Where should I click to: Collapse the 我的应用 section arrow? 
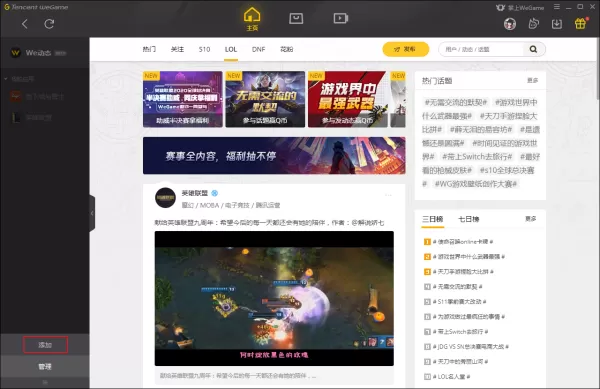(x=6, y=79)
